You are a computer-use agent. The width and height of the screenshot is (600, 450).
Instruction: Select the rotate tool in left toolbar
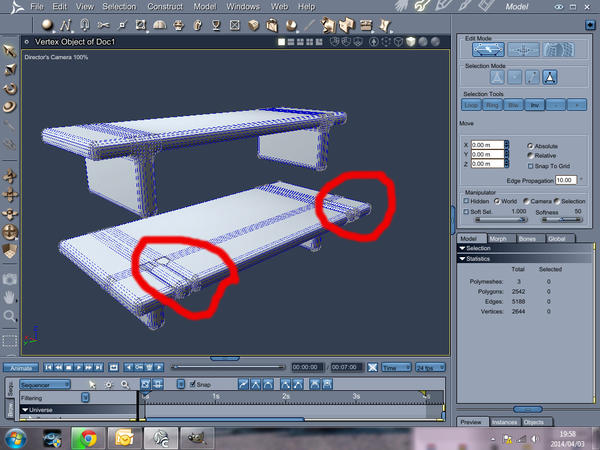tap(10, 88)
